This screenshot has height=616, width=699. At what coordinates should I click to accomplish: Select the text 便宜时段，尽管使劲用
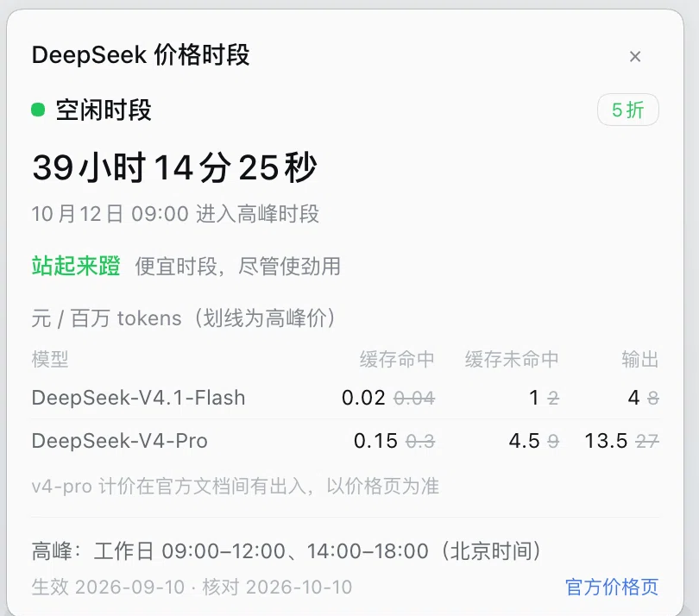(237, 267)
